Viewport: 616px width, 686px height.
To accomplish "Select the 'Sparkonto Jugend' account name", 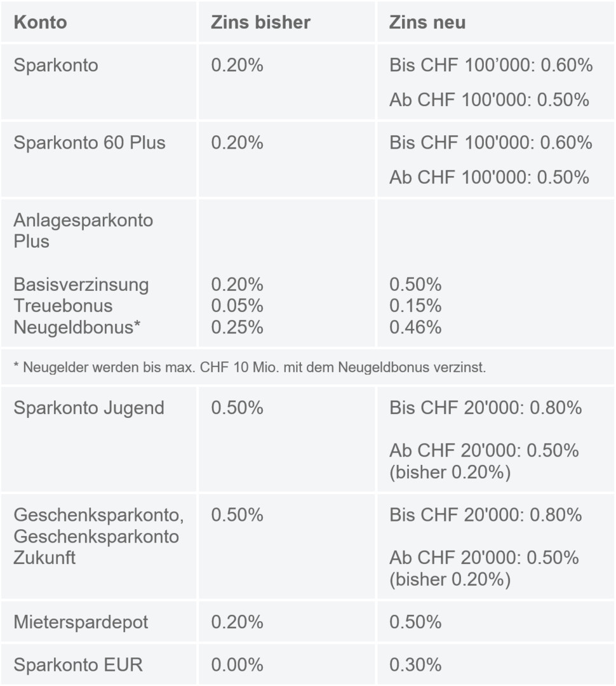I will click(89, 408).
